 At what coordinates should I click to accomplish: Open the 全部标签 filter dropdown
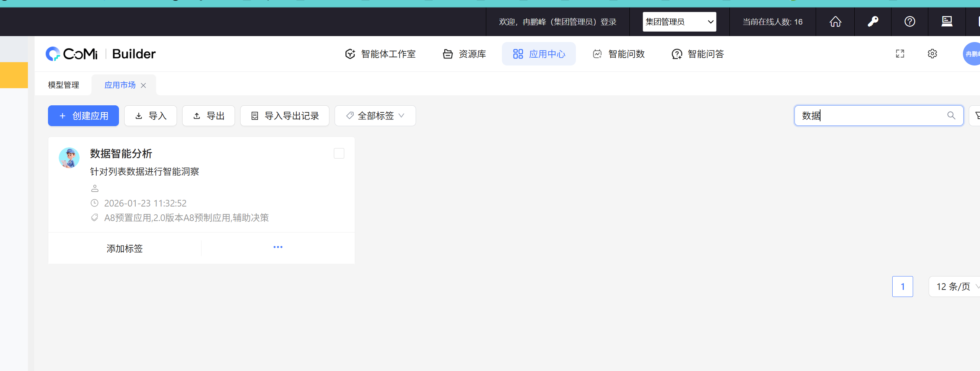point(375,116)
